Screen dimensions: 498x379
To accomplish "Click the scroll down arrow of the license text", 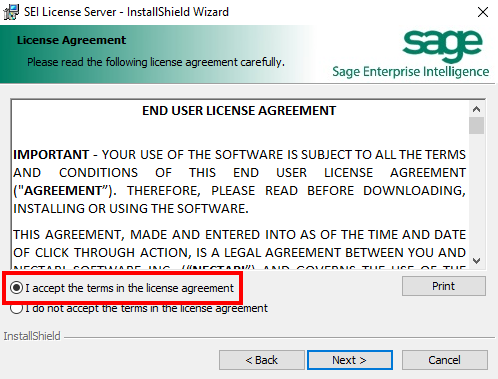I will click(476, 261).
